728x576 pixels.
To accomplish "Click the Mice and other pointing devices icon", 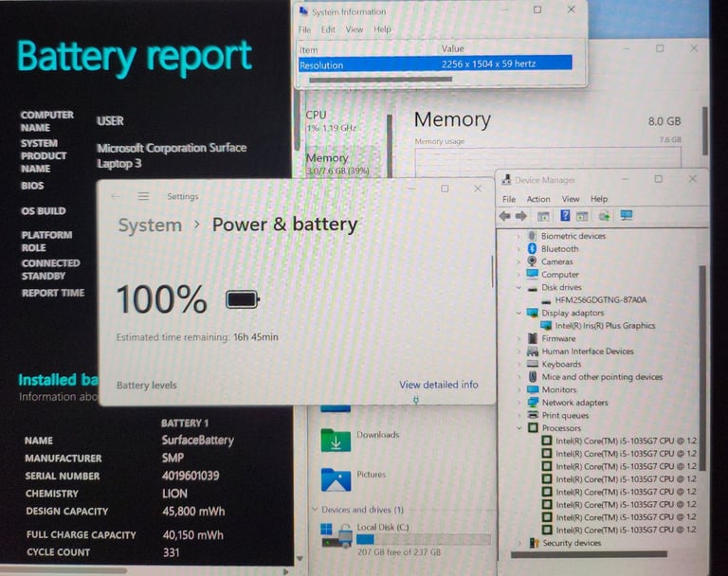I will pos(533,376).
